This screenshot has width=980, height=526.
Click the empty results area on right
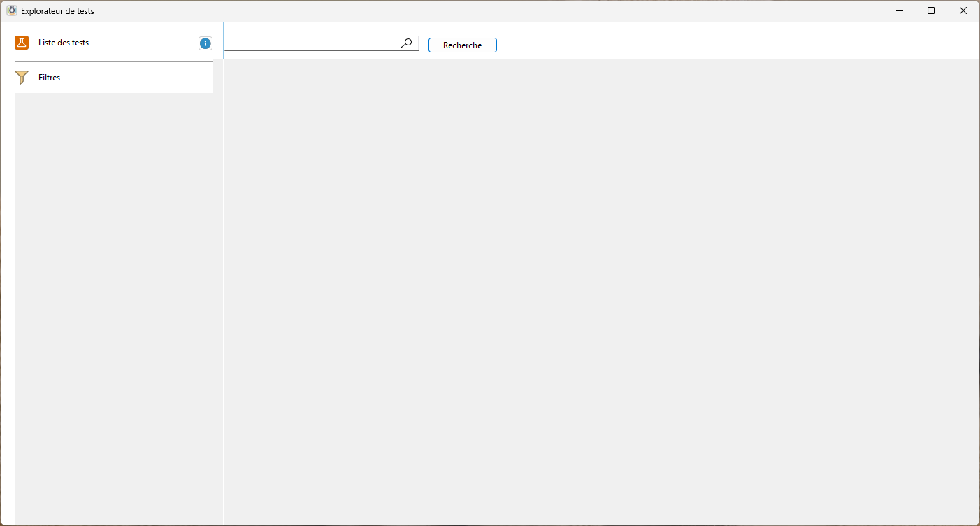point(601,294)
